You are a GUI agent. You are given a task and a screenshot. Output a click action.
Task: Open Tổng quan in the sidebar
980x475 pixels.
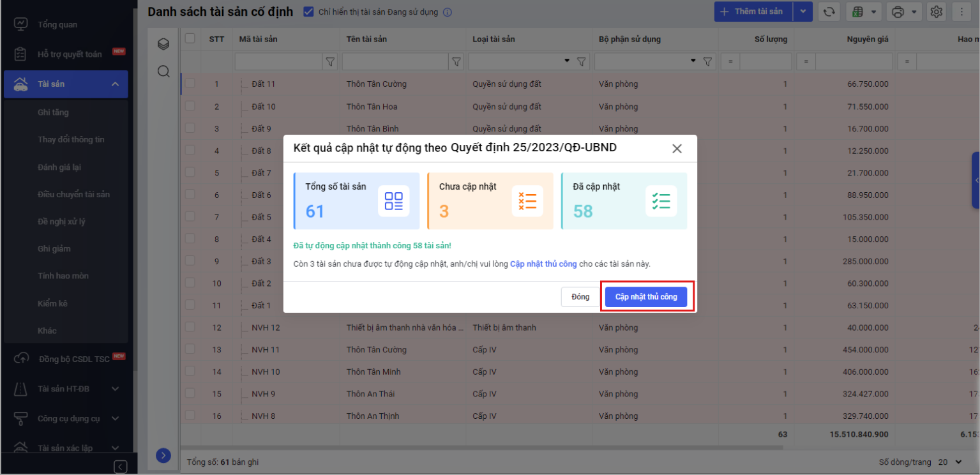point(57,25)
